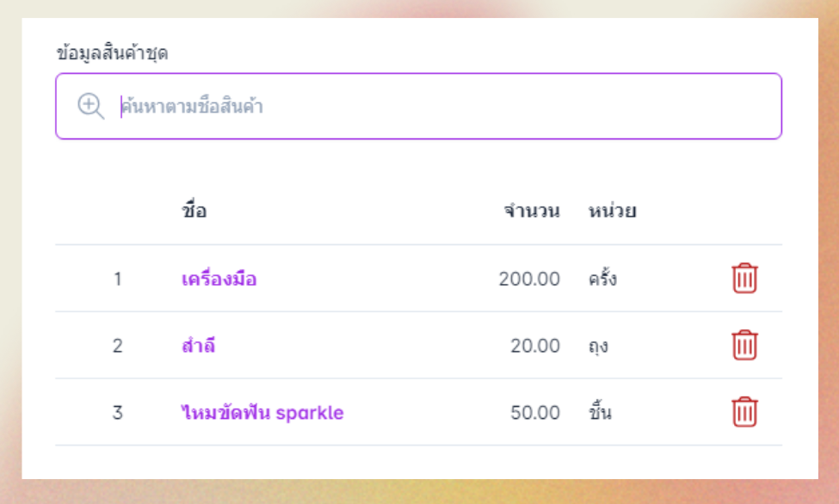This screenshot has height=504, width=839.
Task: Click the ชิ้น unit cell
Action: coord(601,413)
